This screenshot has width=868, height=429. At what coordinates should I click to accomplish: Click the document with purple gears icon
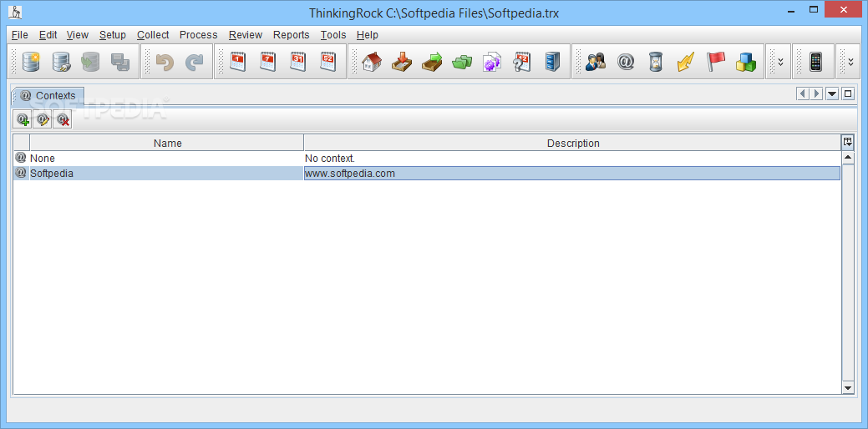tap(491, 62)
